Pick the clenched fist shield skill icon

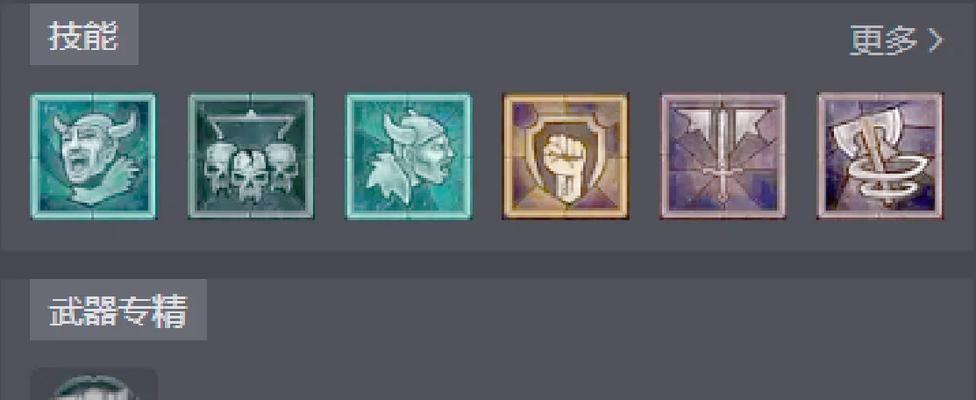point(566,156)
